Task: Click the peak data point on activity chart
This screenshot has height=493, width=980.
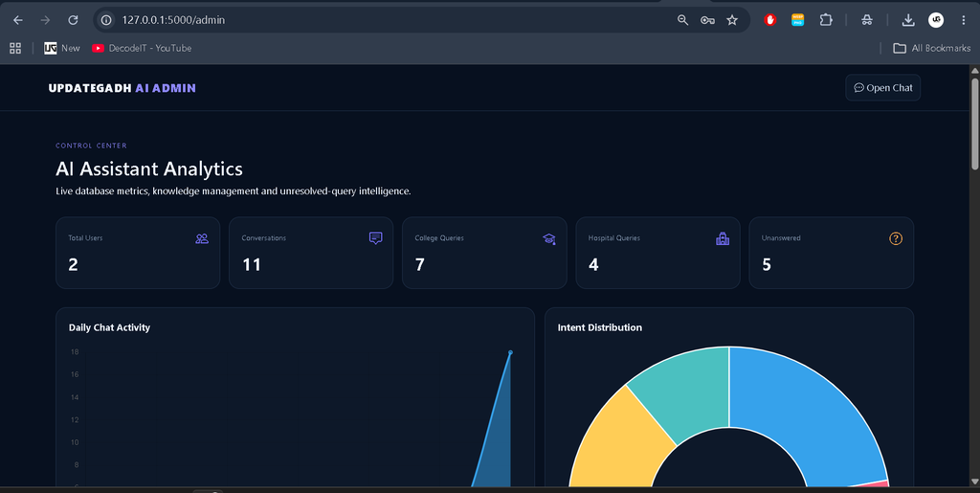Action: click(x=511, y=352)
